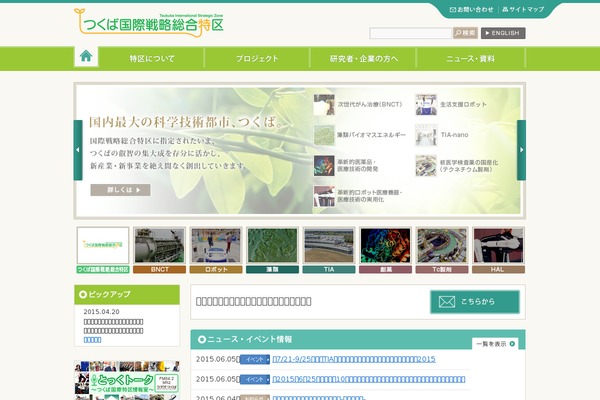Click the お問い合わせ contact link
The height and width of the screenshot is (400, 600).
471,10
